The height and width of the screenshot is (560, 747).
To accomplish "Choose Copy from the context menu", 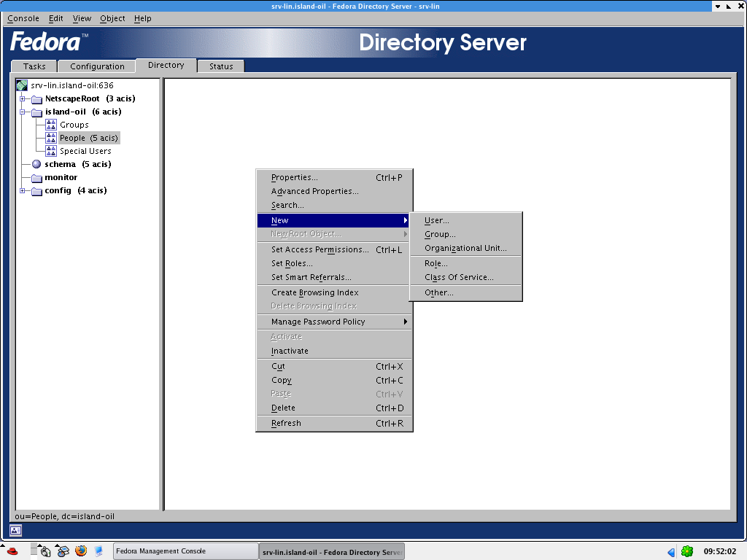I will tap(334, 381).
